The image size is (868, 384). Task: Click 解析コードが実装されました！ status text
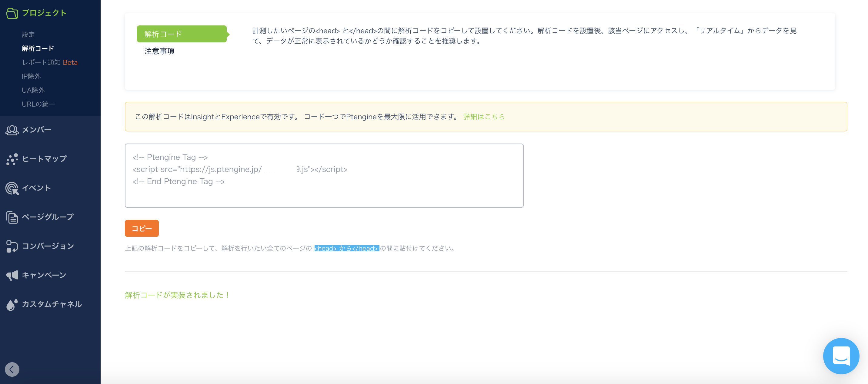point(178,295)
